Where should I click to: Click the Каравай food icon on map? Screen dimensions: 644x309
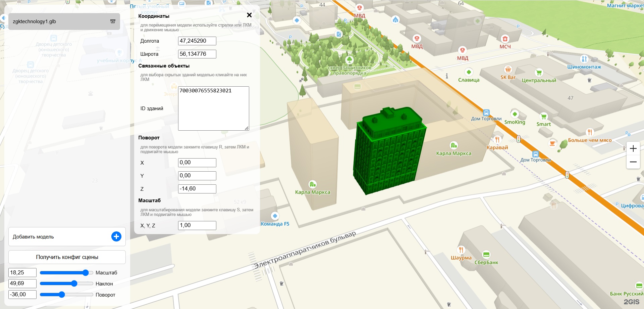pyautogui.click(x=497, y=139)
